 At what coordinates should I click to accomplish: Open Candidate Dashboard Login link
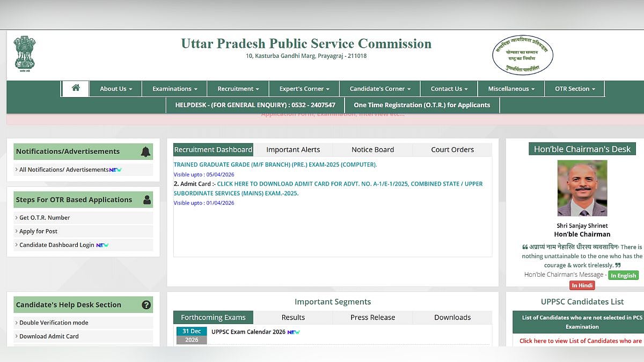56,245
